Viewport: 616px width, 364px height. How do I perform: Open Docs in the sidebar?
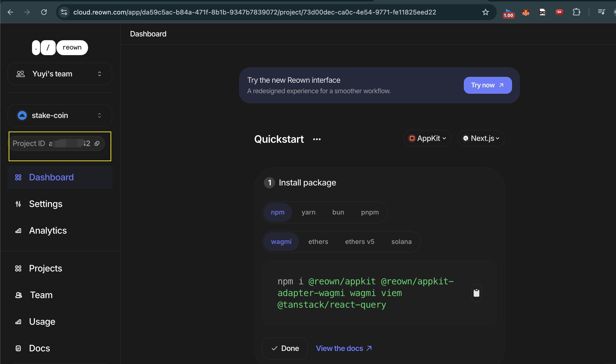[60, 348]
